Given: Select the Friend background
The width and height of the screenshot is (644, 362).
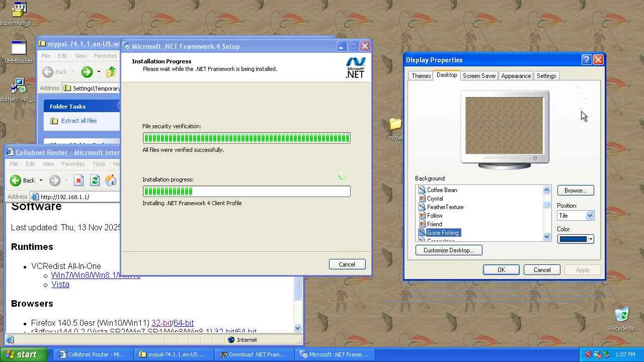Looking at the screenshot, I should tap(434, 224).
